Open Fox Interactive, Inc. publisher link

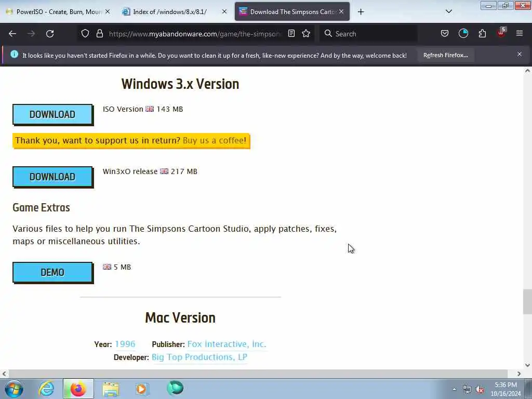coord(227,344)
